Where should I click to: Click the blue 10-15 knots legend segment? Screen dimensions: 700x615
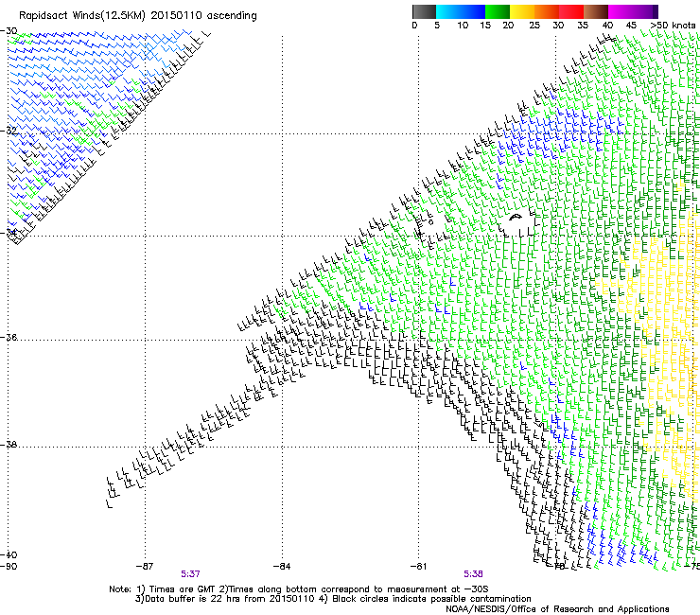coord(473,11)
